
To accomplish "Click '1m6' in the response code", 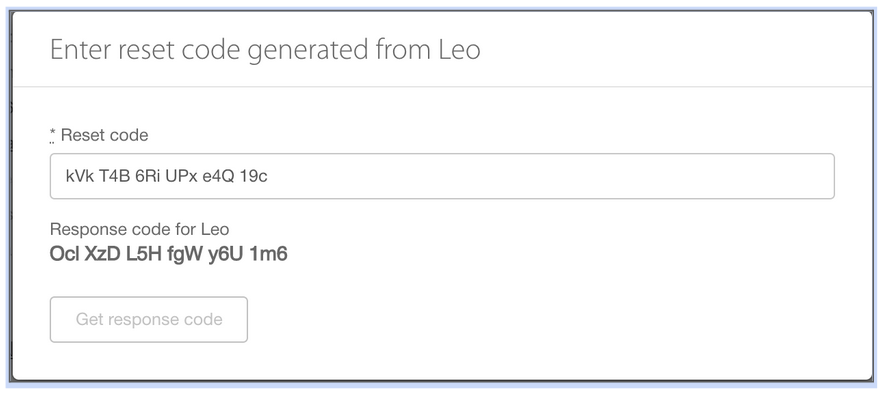I will tap(268, 255).
